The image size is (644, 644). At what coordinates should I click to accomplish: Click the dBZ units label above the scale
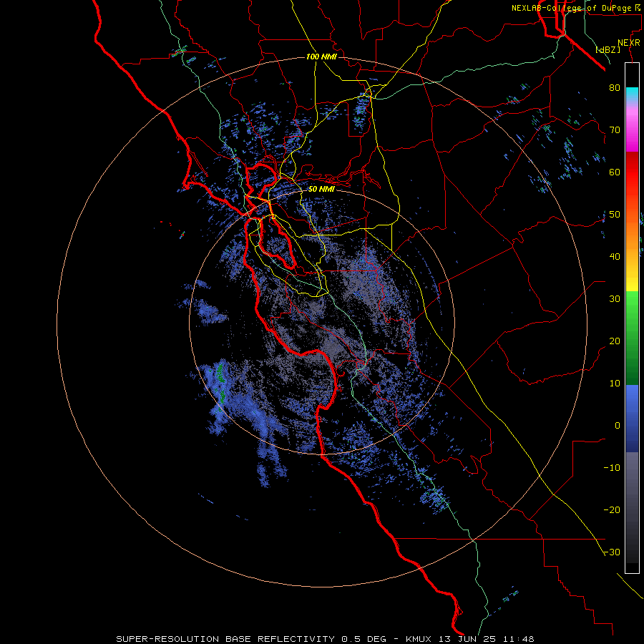(608, 50)
